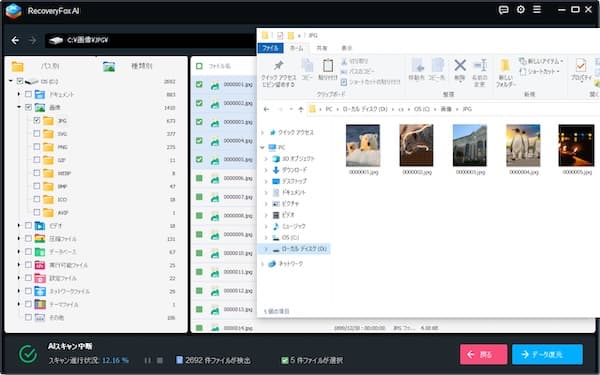Viewport: 600px width, 375px height.
Task: Check the PNG folder checkbox
Action: pos(37,147)
